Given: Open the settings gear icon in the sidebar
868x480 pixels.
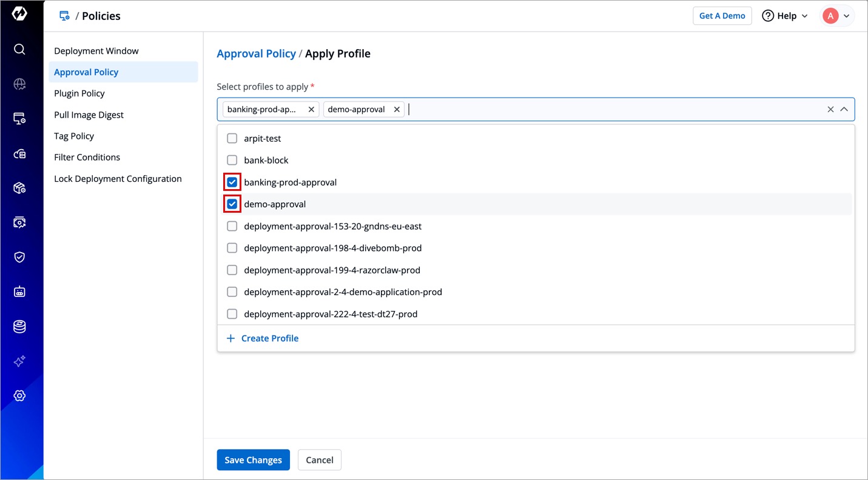Looking at the screenshot, I should coord(19,396).
